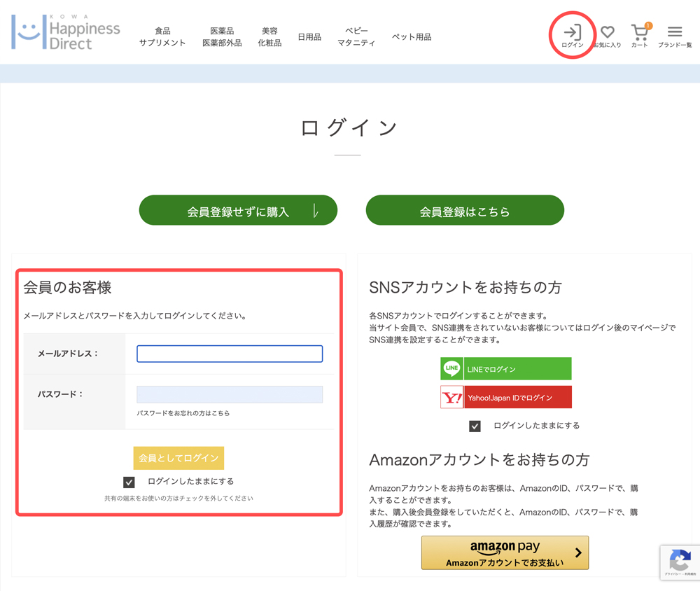This screenshot has width=700, height=591.
Task: Click the パスワード input field
Action: pyautogui.click(x=230, y=394)
